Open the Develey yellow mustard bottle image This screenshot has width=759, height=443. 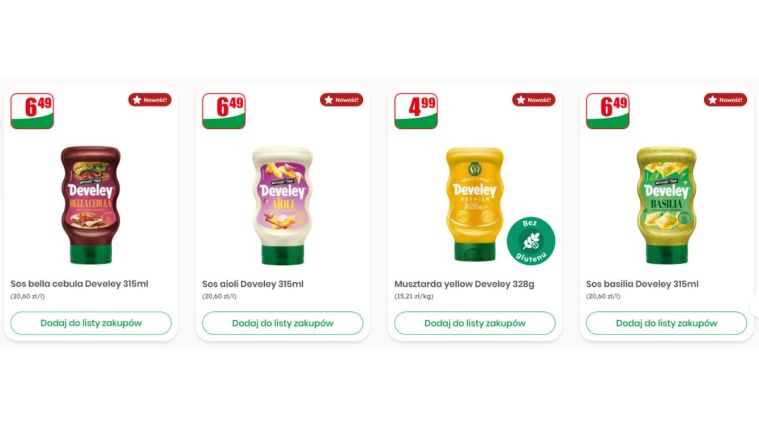pyautogui.click(x=474, y=204)
